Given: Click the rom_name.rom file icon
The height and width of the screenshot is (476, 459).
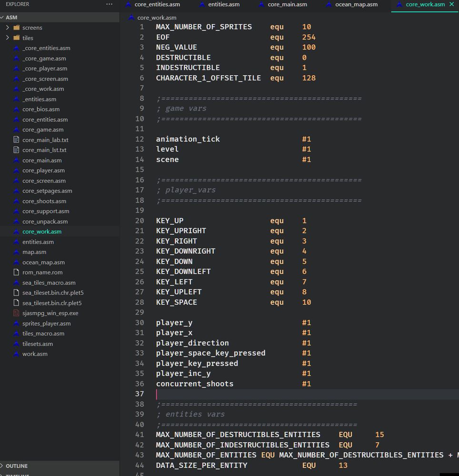Looking at the screenshot, I should pos(17,272).
